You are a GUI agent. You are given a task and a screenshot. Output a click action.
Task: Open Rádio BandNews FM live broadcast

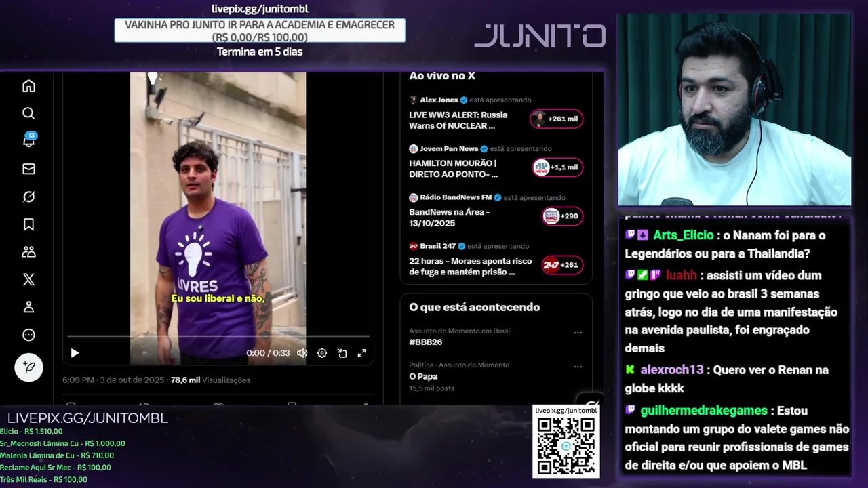(496, 211)
